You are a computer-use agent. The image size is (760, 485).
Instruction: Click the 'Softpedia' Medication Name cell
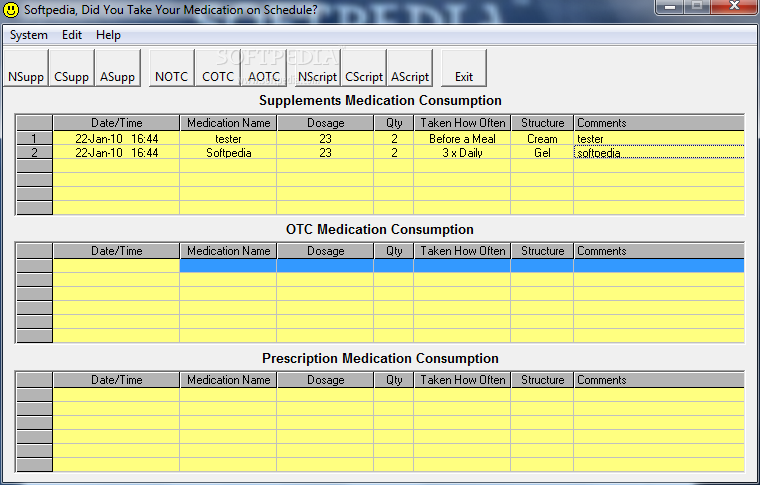pos(228,153)
